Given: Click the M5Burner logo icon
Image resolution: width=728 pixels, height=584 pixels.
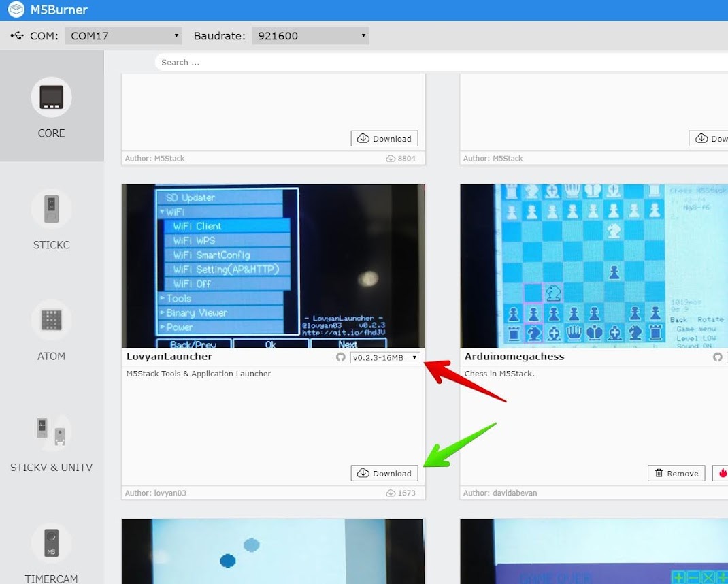Looking at the screenshot, I should (16, 10).
